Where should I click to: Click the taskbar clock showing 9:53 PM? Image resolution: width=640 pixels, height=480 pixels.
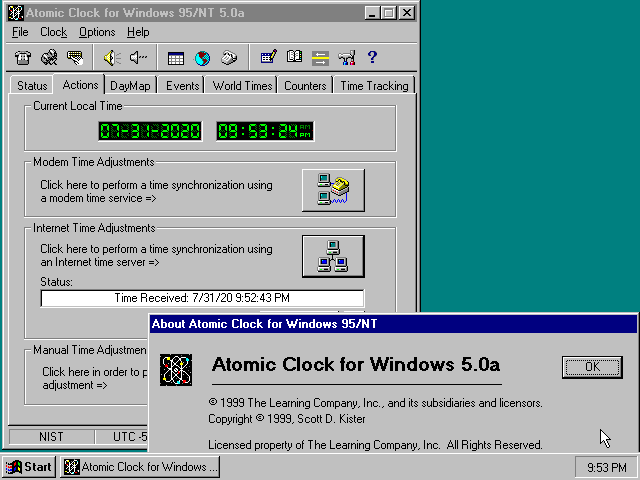[606, 467]
